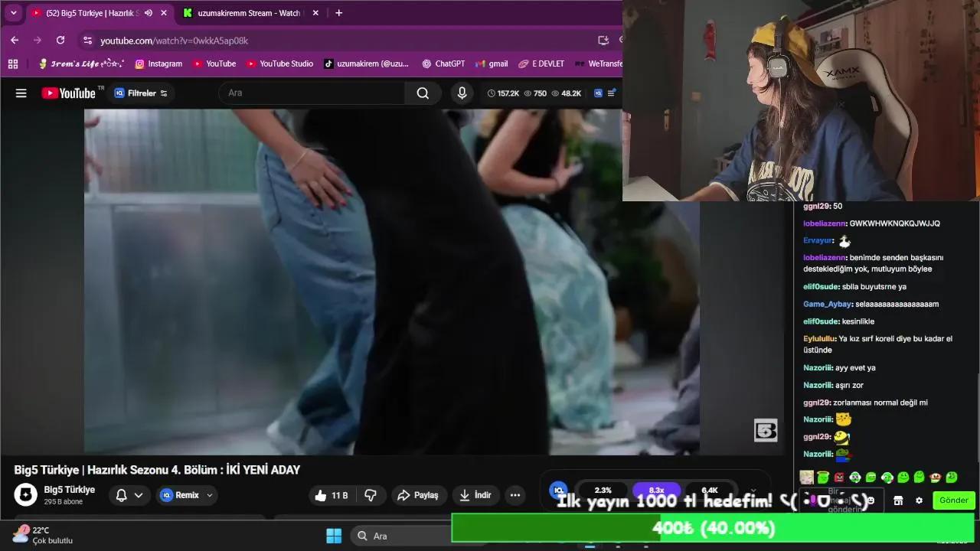The width and height of the screenshot is (980, 551).
Task: Click the Paylaş share button
Action: (418, 495)
